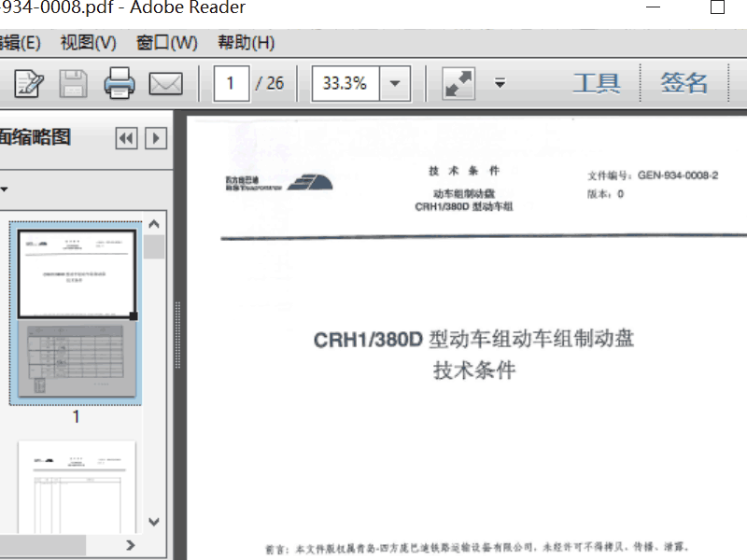Click thumbnail scrollbar down arrow

tap(154, 522)
